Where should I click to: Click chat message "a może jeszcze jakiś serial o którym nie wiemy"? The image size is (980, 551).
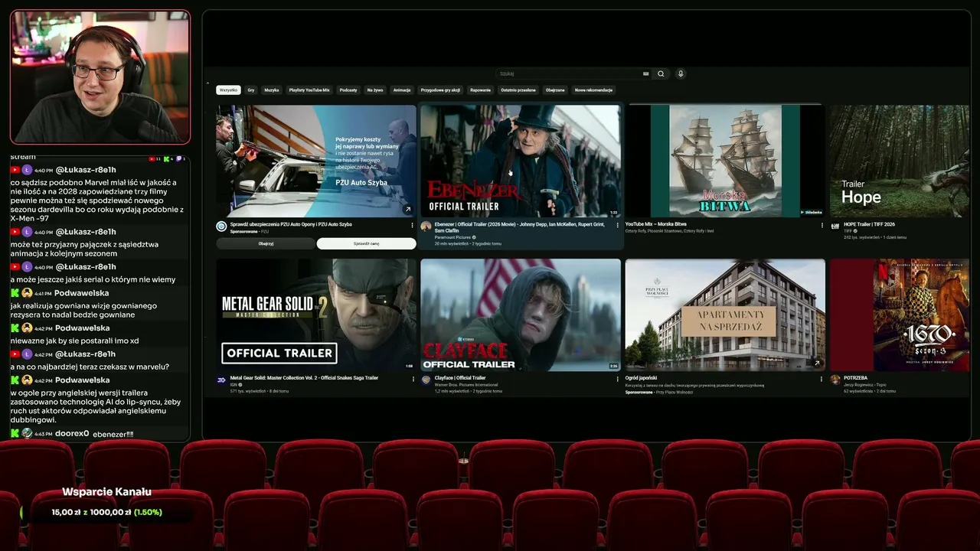93,279
